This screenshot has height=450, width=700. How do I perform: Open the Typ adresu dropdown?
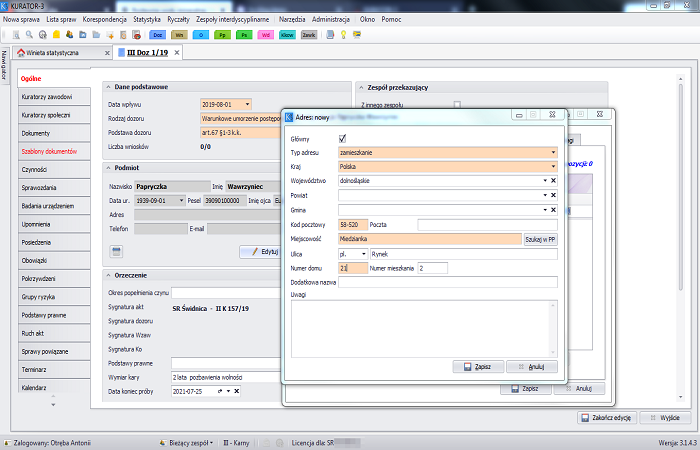click(x=553, y=153)
